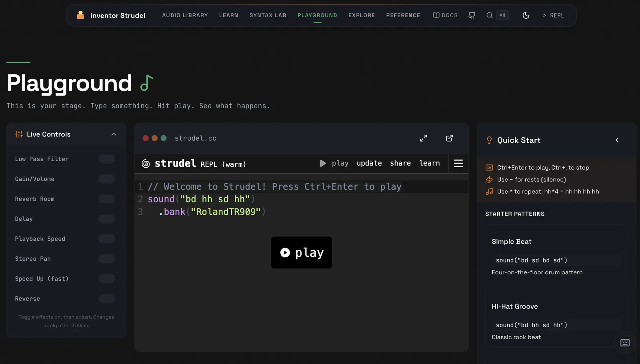
Task: Click the keyboard icon beside Ctrl+Enter tip
Action: point(489,168)
